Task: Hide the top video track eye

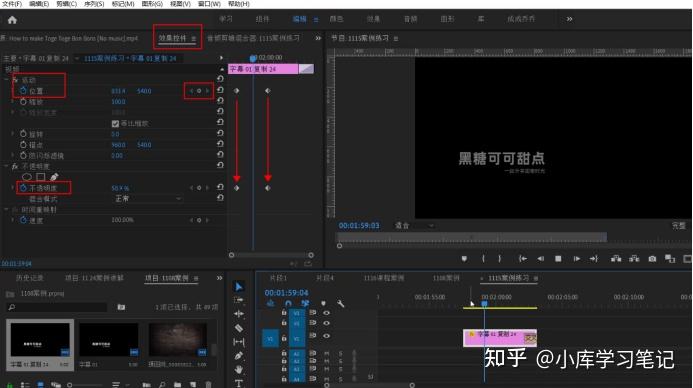Action: 326,312
